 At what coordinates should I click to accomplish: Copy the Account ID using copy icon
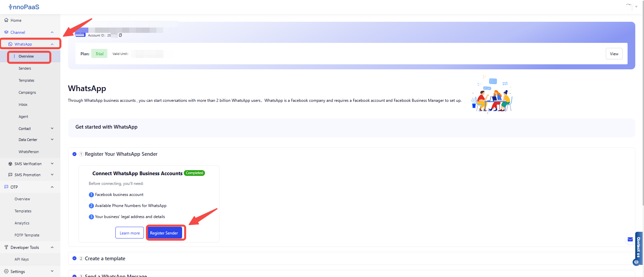click(x=120, y=35)
